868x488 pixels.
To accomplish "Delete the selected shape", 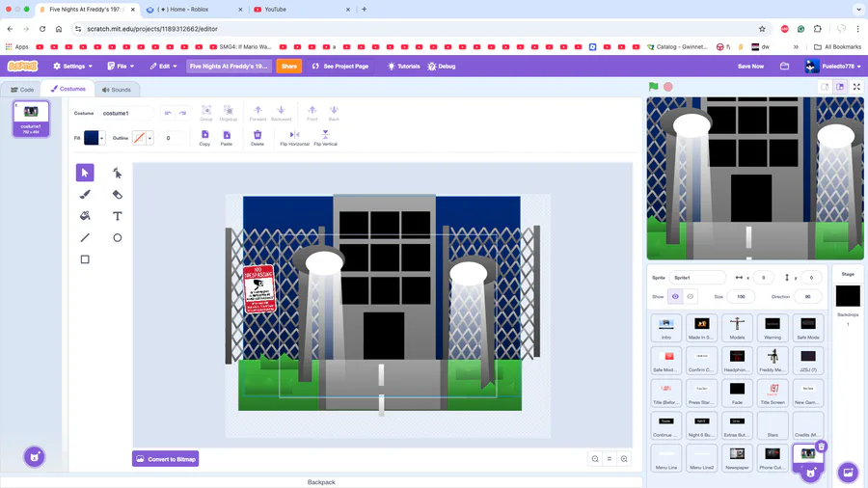I will coord(258,138).
